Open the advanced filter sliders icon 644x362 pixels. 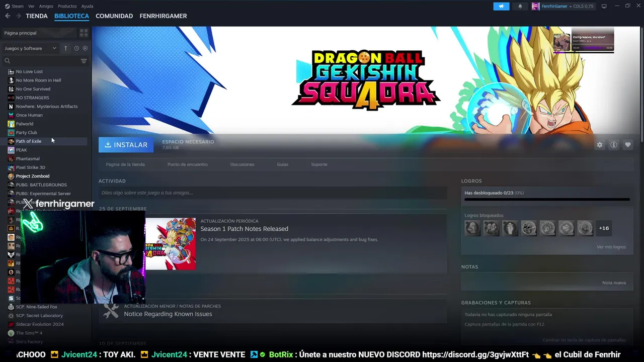pyautogui.click(x=84, y=61)
